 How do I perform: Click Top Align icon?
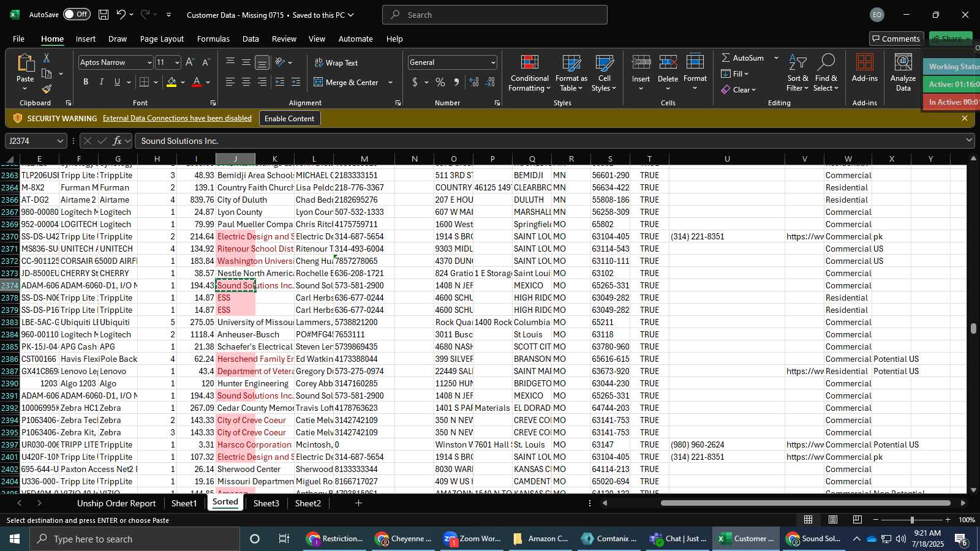pyautogui.click(x=230, y=62)
